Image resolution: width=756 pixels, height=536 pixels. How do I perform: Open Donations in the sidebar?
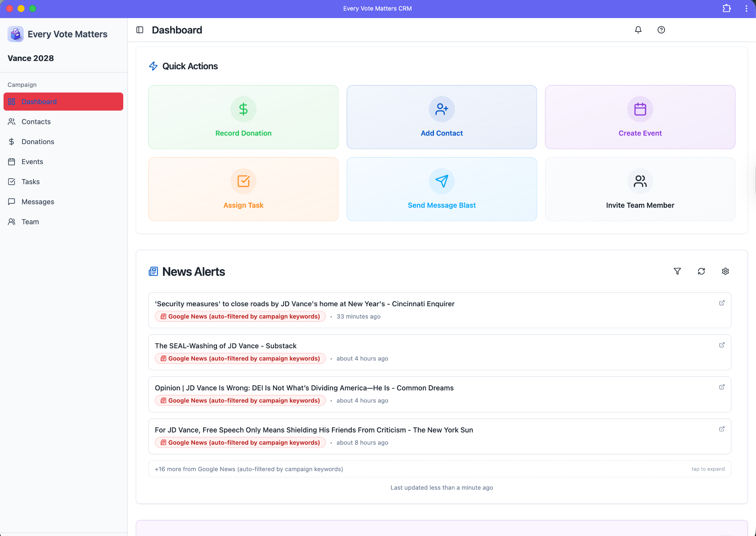click(x=38, y=142)
